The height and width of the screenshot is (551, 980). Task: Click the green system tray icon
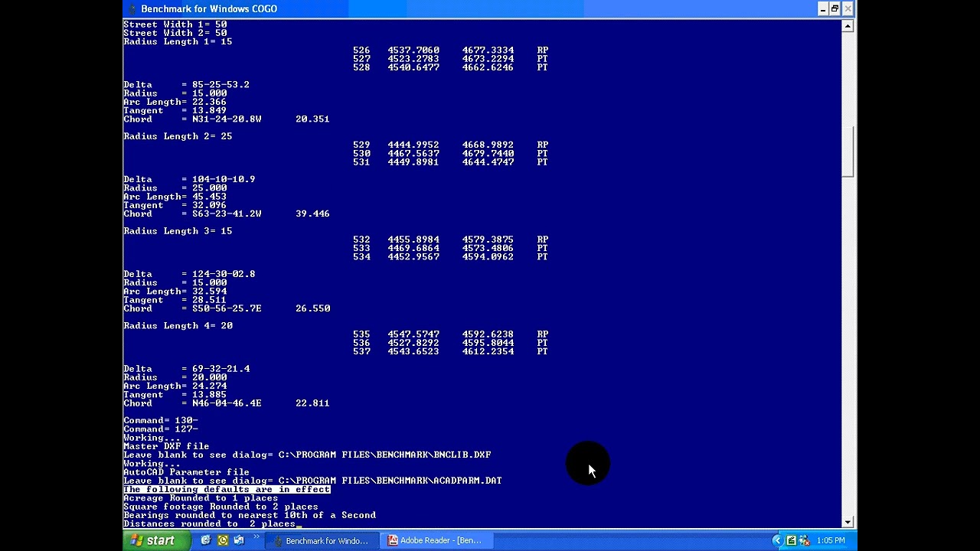pos(792,540)
